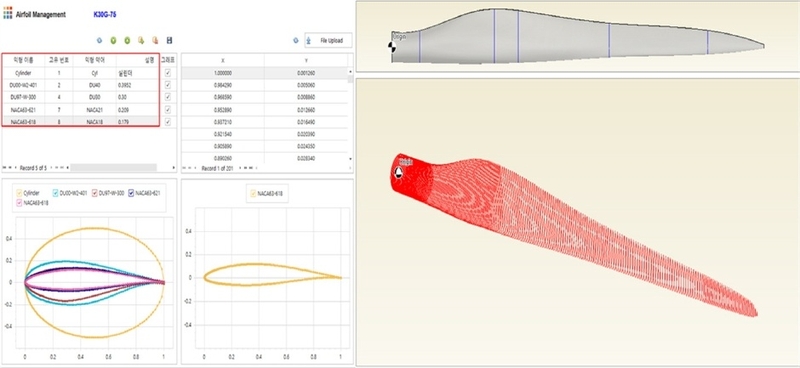The image size is (800, 368).
Task: Click the blue refresh icon left of green icons
Action: point(99,40)
